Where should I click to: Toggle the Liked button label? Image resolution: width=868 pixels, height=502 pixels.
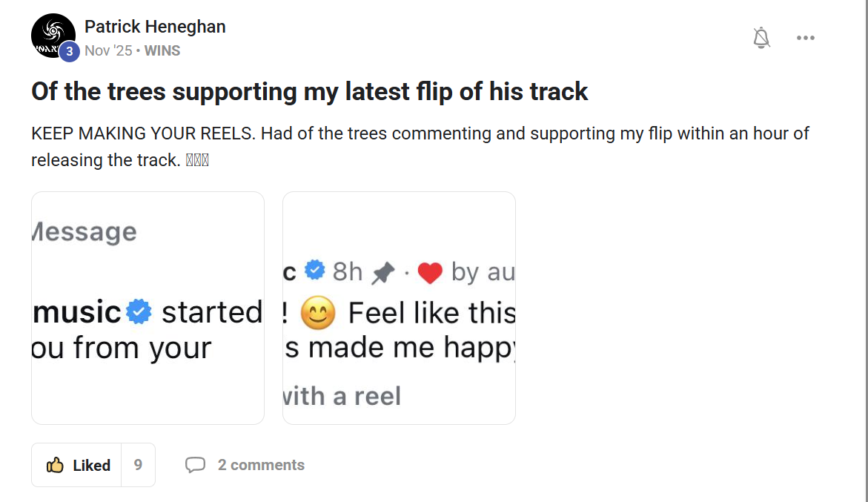91,465
